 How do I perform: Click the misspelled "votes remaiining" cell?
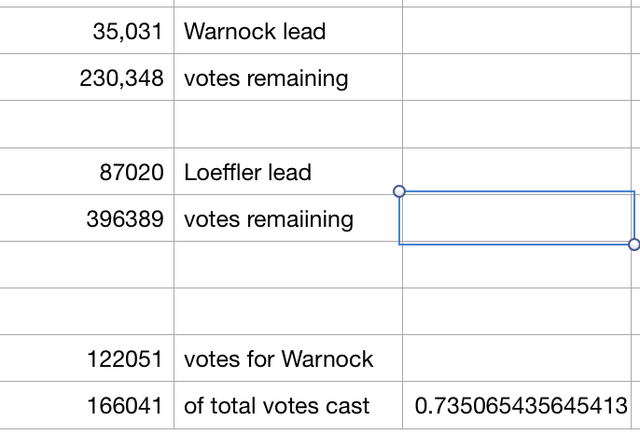288,218
